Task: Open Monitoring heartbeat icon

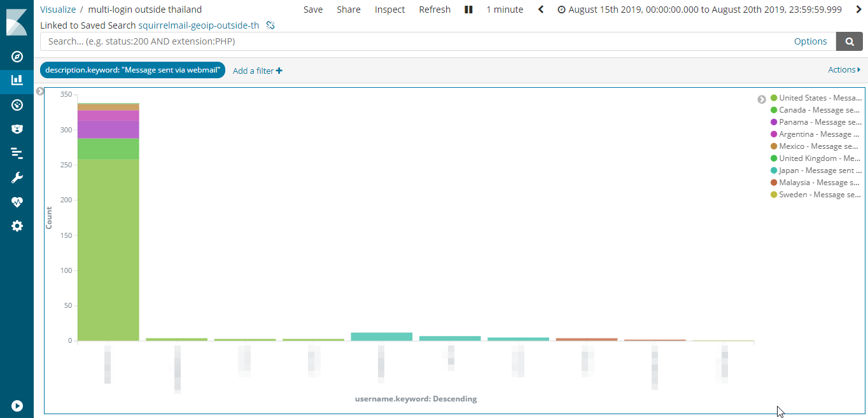Action: pyautogui.click(x=17, y=202)
